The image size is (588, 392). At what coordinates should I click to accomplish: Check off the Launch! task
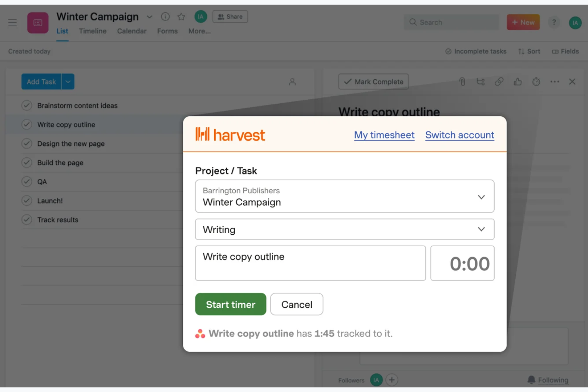[x=27, y=201]
